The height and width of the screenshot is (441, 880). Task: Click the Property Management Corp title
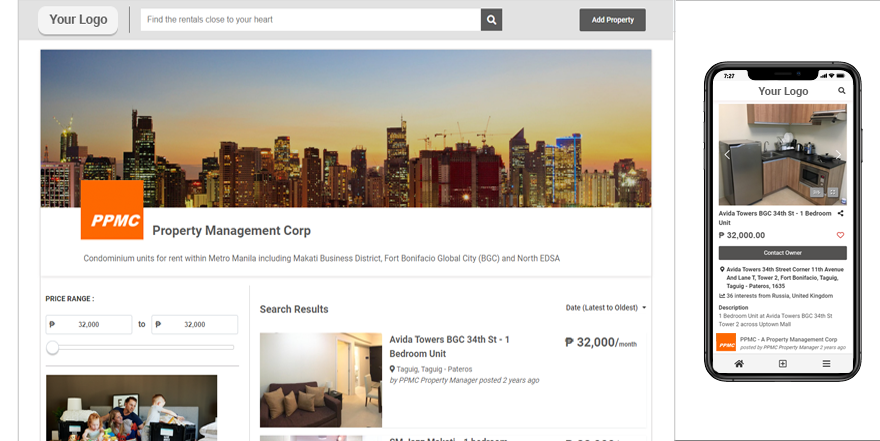pos(231,231)
